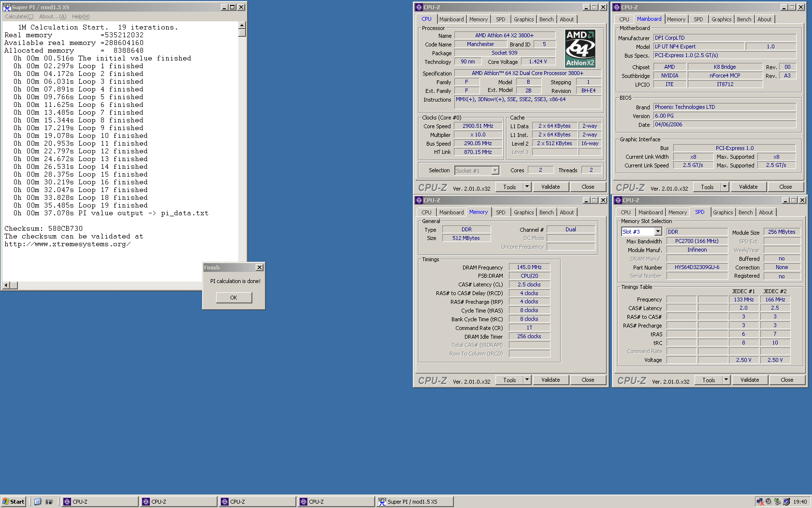Click the rightmost system tray icon beside the clock
This screenshot has width=812, height=508.
pos(786,502)
